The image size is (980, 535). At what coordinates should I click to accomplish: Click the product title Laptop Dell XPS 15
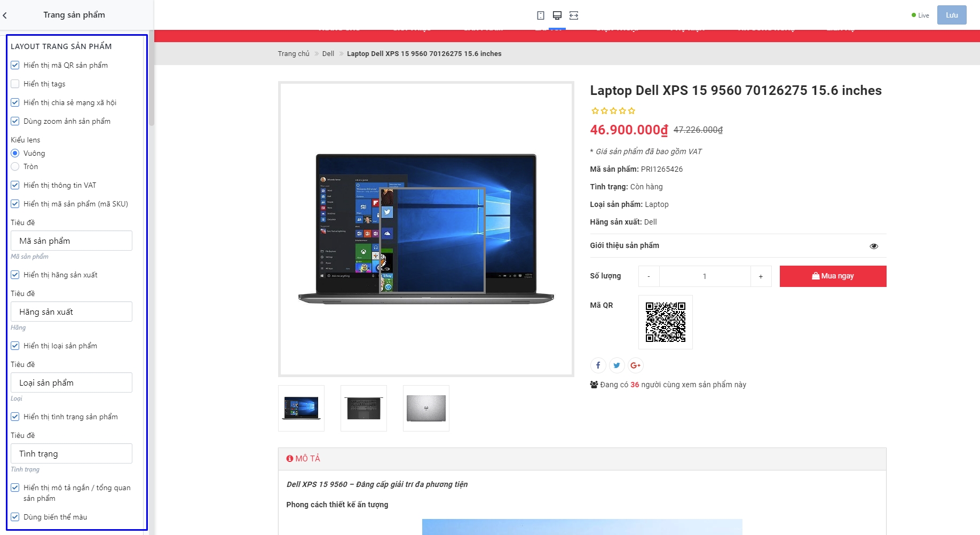tap(736, 91)
